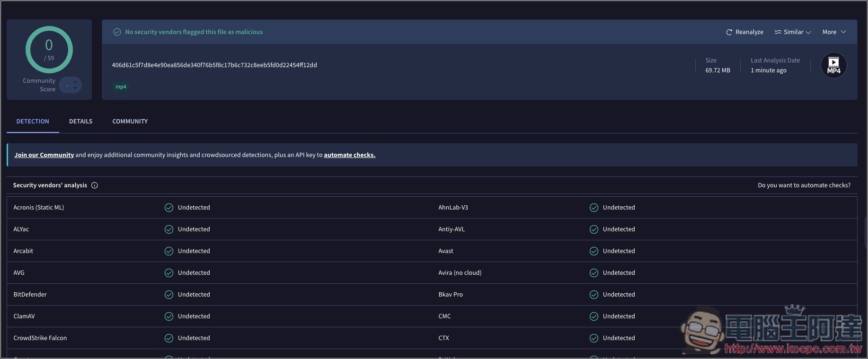The height and width of the screenshot is (359, 868).
Task: Click the check icon in the AhnLab-V3 row
Action: (594, 208)
